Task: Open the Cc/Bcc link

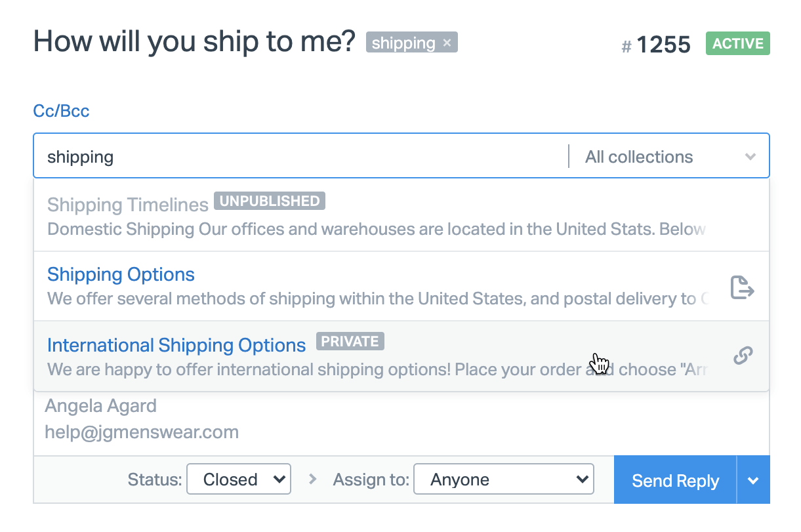Action: 61,111
